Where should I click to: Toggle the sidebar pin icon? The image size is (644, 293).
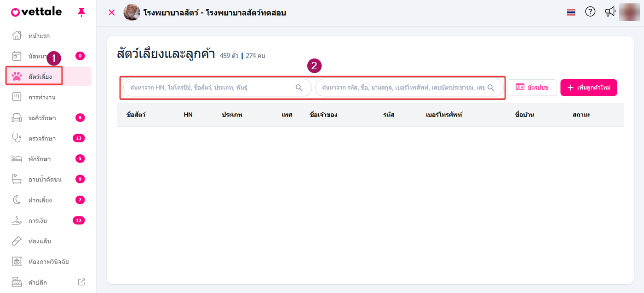pyautogui.click(x=81, y=12)
